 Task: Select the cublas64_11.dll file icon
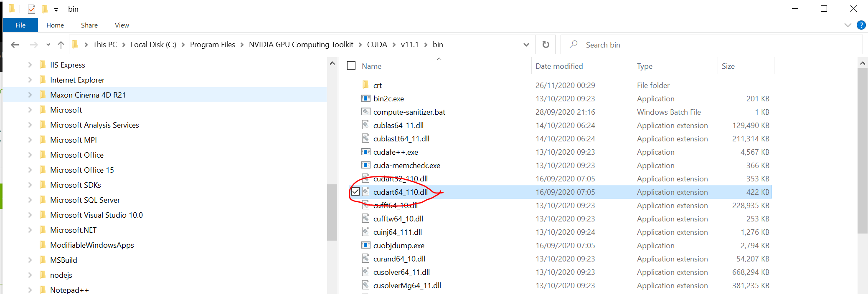click(365, 125)
